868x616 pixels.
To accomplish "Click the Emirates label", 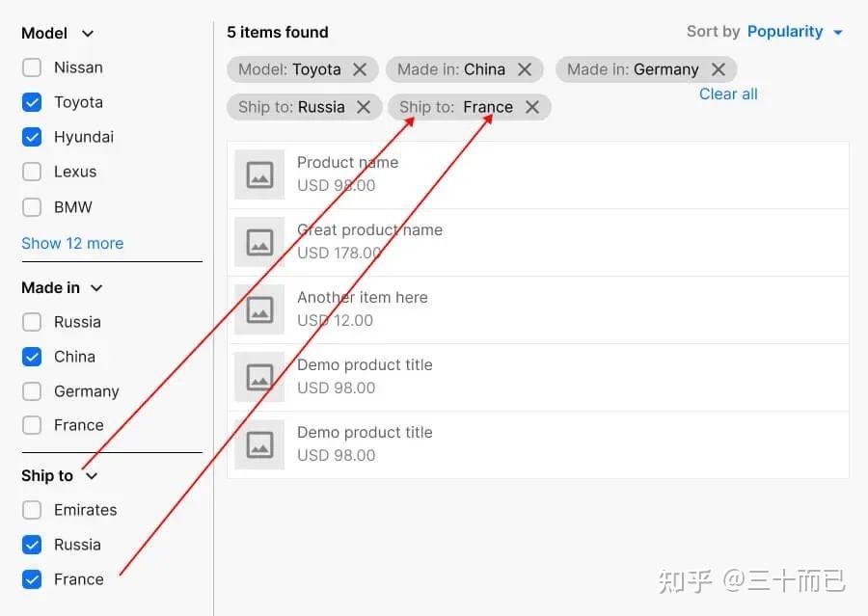I will pyautogui.click(x=85, y=510).
